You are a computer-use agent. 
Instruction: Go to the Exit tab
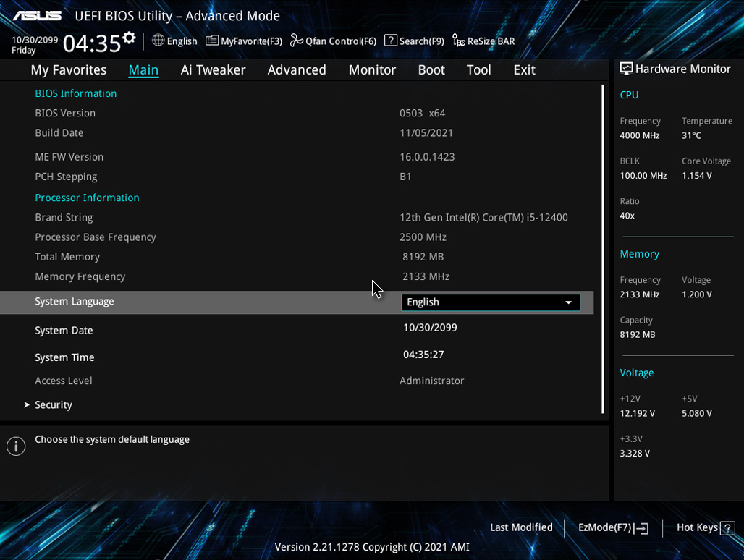524,69
